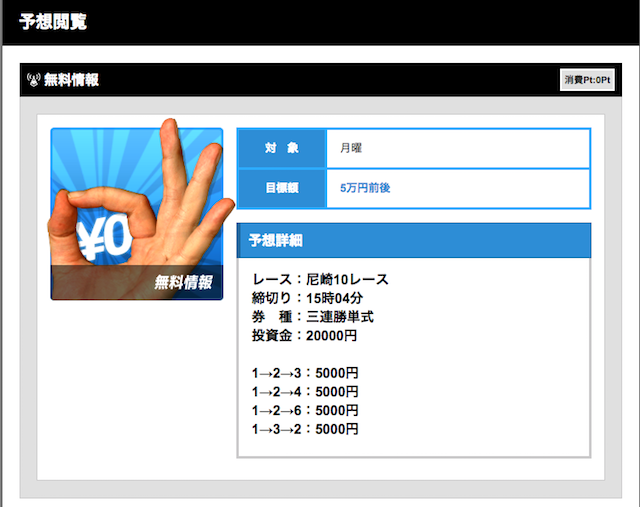
Task: Click the 予想詳細 header bar
Action: tap(414, 240)
